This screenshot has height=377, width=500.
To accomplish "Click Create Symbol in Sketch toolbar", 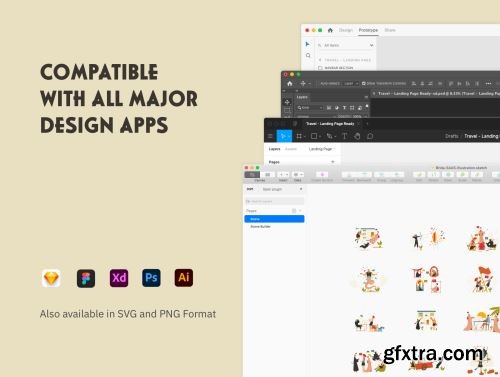I will [x=322, y=175].
